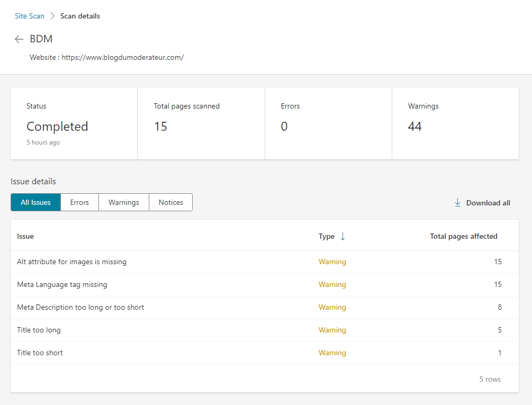Image resolution: width=532 pixels, height=405 pixels.
Task: Open the Warnings tab
Action: point(123,202)
